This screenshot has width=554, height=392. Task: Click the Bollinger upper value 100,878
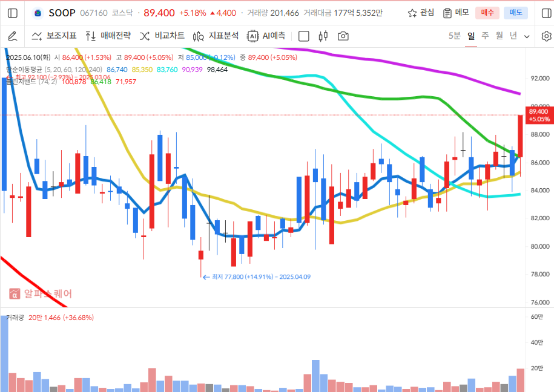click(74, 82)
